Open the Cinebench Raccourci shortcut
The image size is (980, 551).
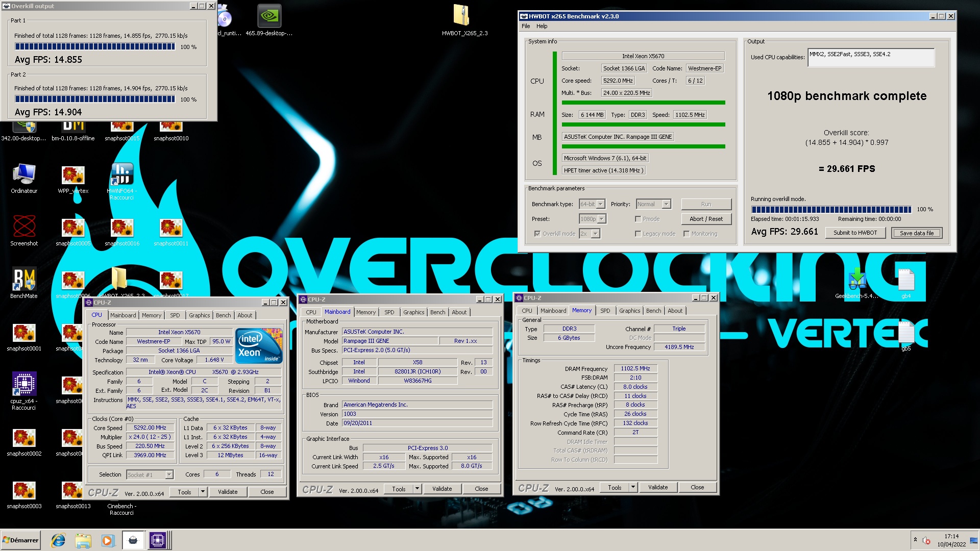pyautogui.click(x=121, y=509)
